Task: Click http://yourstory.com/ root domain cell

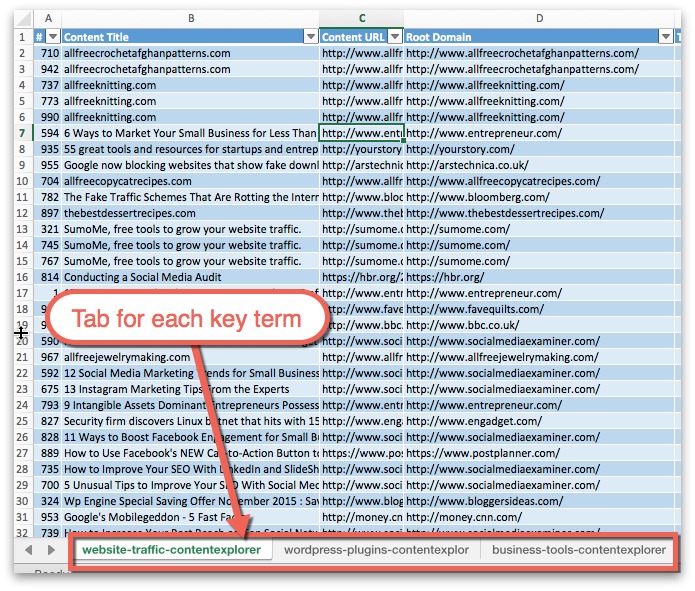Action: 539,149
